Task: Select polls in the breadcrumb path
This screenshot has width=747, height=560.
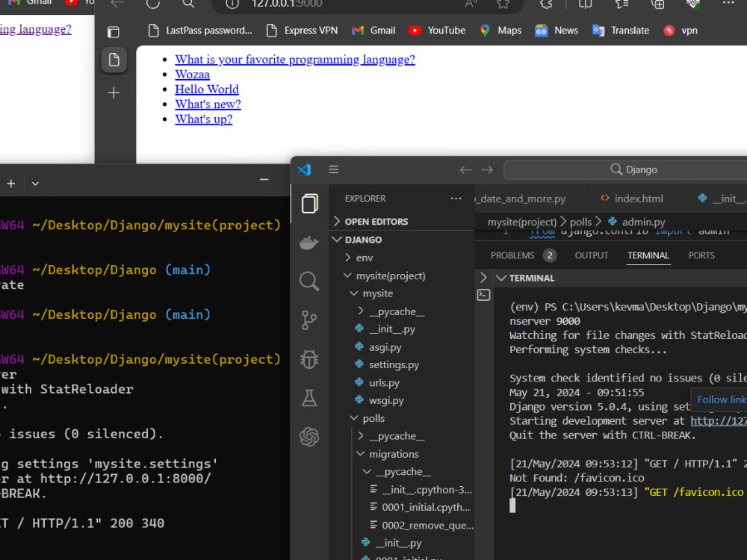Action: point(580,222)
